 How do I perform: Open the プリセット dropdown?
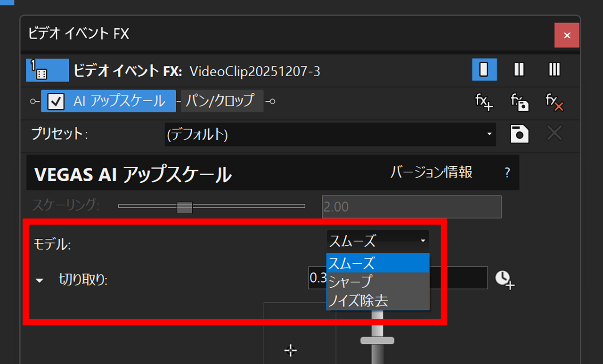[x=489, y=134]
